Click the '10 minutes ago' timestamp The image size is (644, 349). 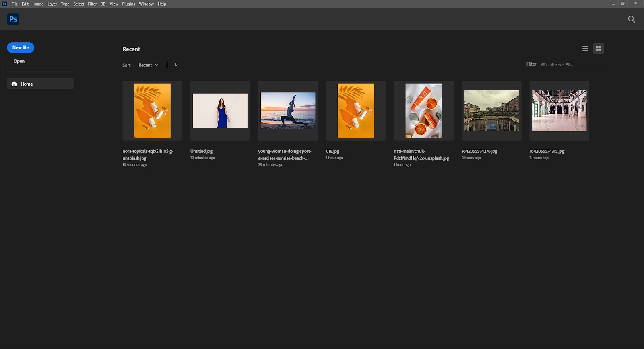pyautogui.click(x=202, y=158)
